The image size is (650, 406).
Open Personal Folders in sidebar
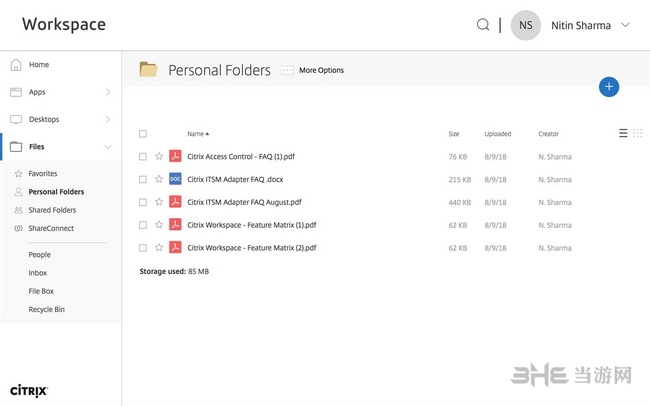tap(56, 192)
